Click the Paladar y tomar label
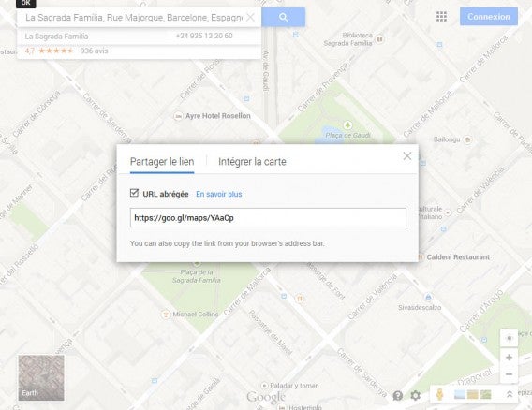 point(294,386)
